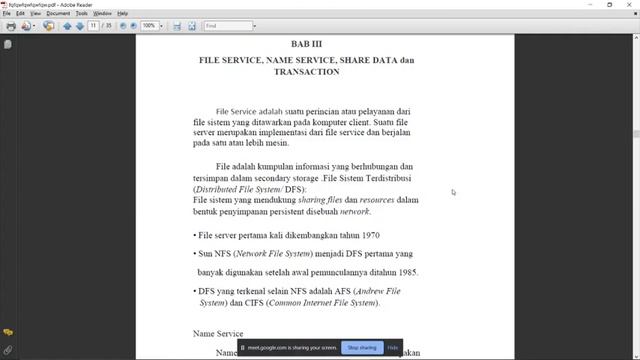640x360 pixels.
Task: Open the Document menu
Action: point(58,13)
